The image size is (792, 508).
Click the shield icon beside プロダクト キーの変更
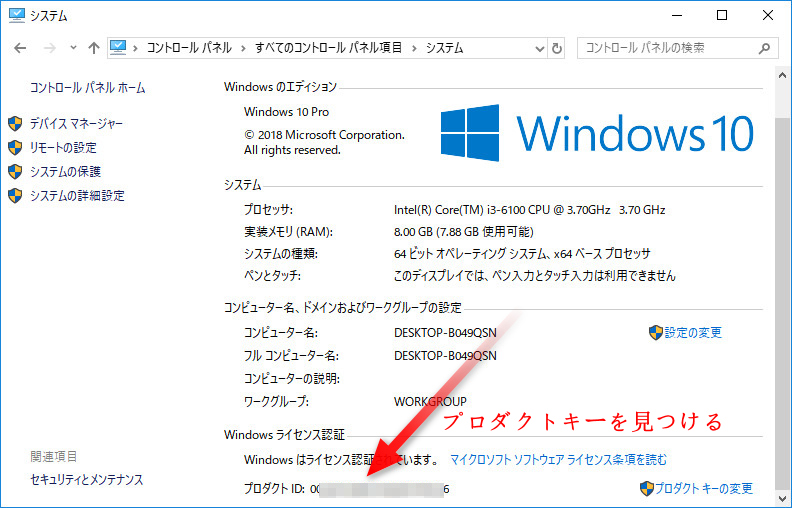(x=647, y=488)
